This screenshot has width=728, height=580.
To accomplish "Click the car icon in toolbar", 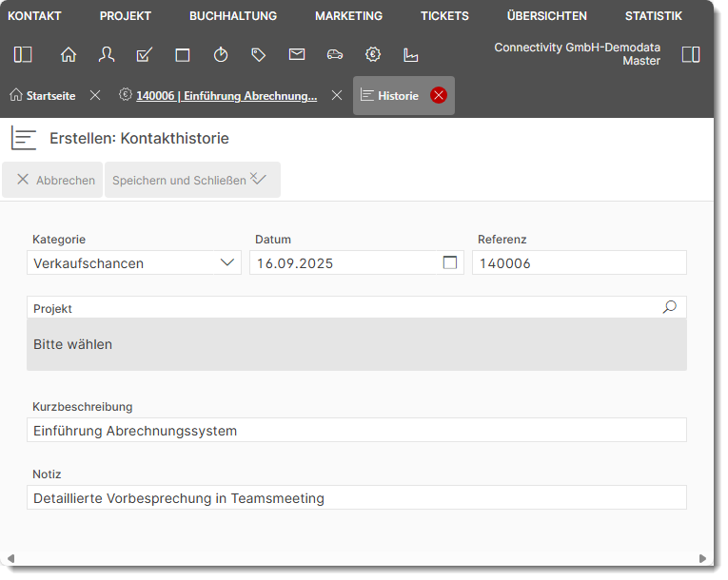I will pos(335,55).
